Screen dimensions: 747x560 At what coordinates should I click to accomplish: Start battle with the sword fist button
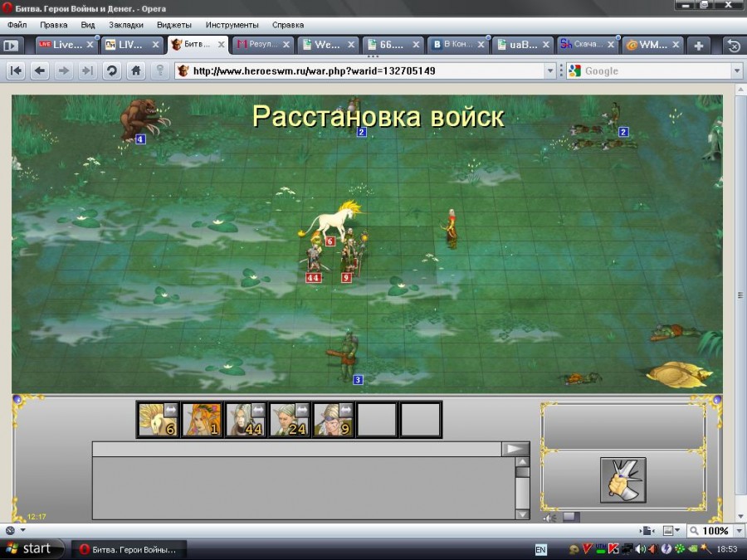[623, 480]
